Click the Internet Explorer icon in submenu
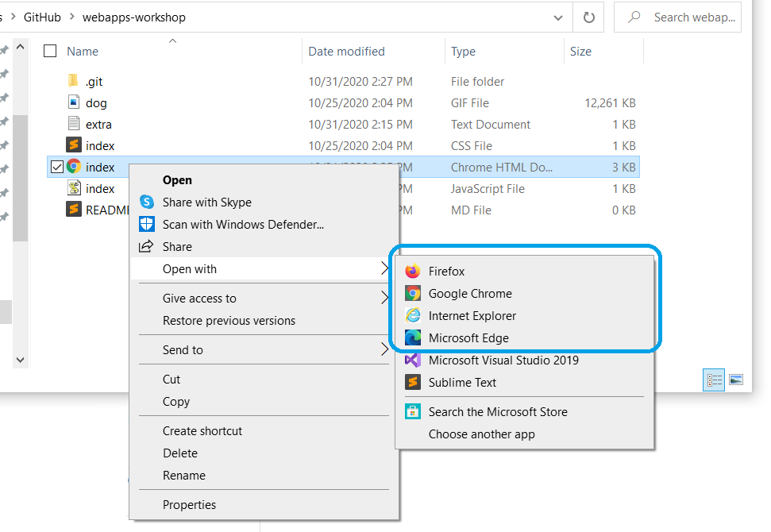 412,316
